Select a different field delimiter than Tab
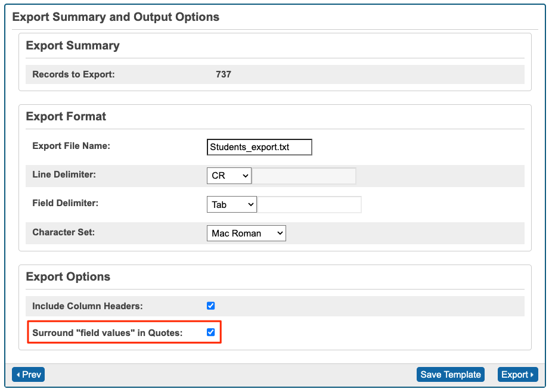The height and width of the screenshot is (392, 549). click(x=231, y=204)
